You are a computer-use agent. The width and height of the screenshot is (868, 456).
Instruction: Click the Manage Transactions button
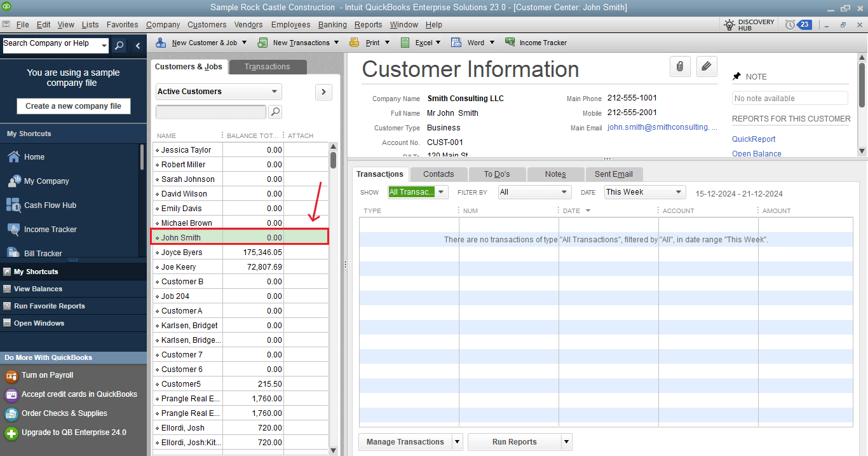point(405,442)
